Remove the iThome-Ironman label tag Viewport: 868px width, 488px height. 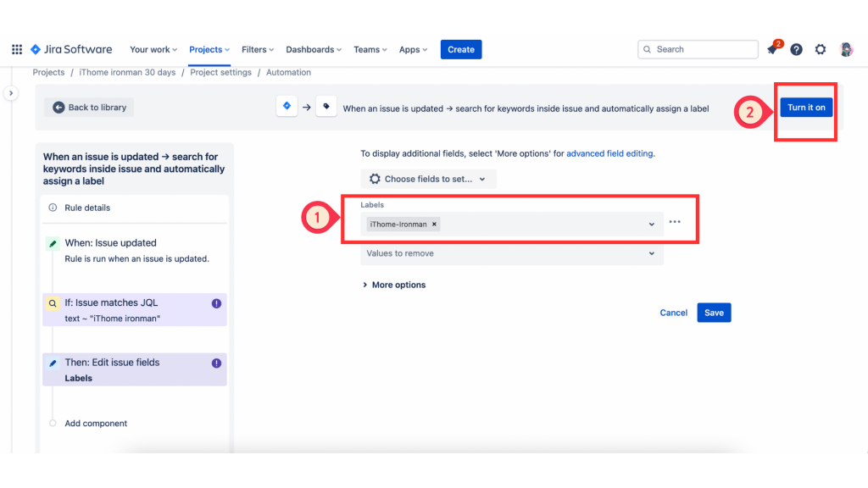coord(435,225)
